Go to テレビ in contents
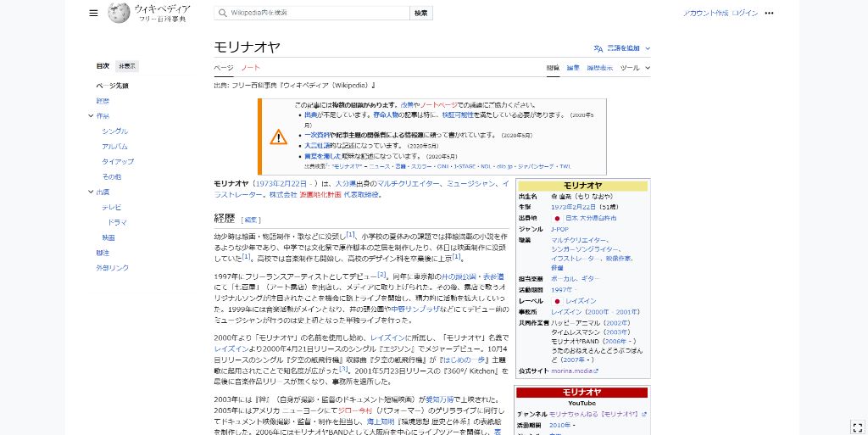The height and width of the screenshot is (435, 868). click(111, 208)
